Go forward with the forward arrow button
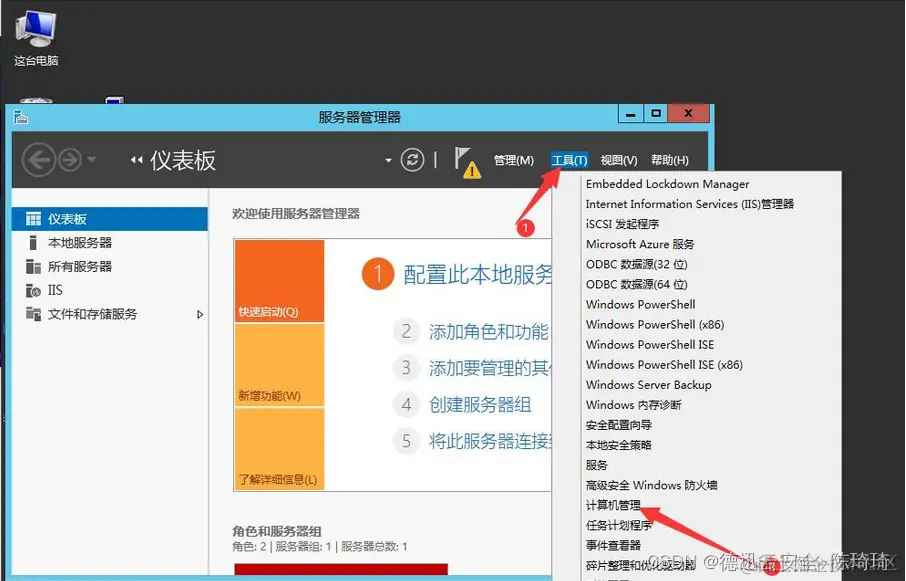This screenshot has width=906, height=581. tap(70, 160)
